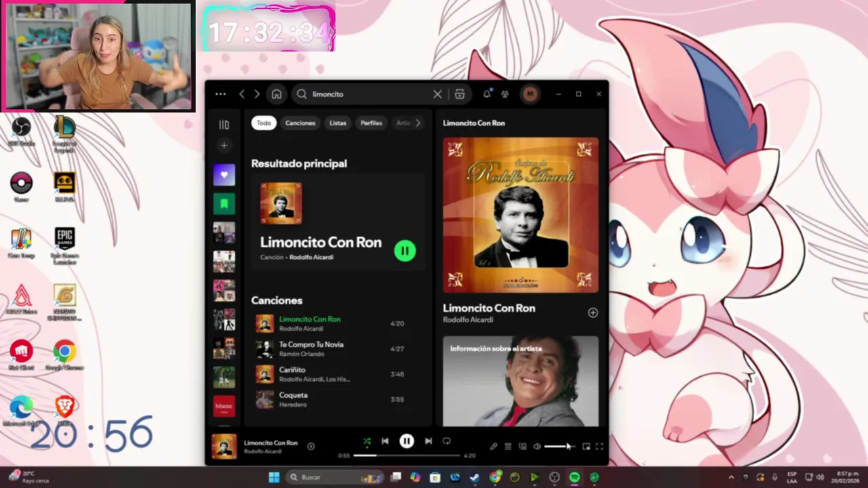Open Steam from the taskbar
Viewport: 868px width, 488px height.
pos(475,477)
